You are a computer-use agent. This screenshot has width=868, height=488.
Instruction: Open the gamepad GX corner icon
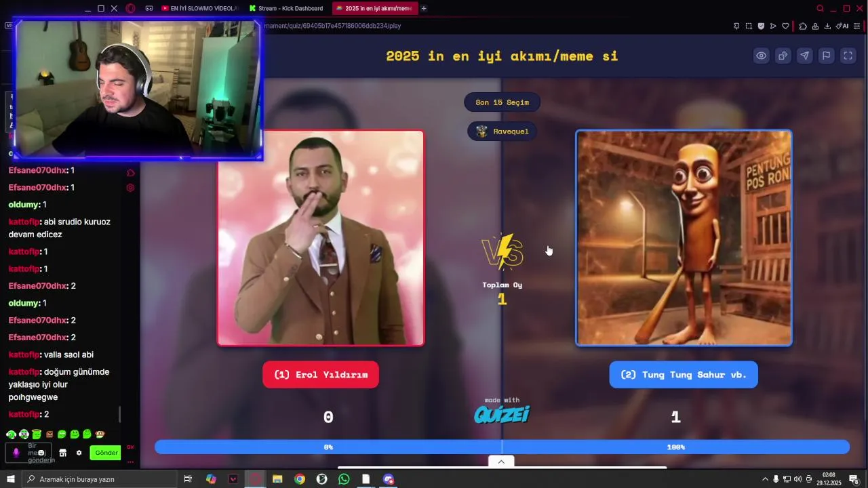[x=149, y=8]
